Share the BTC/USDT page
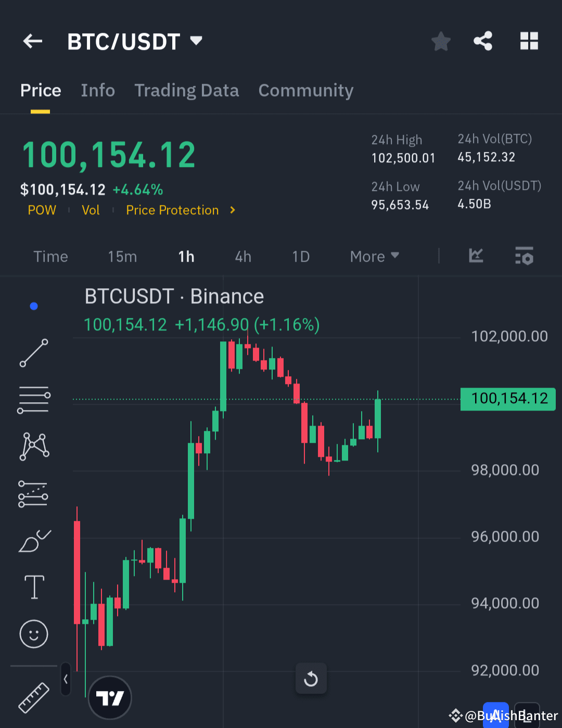This screenshot has height=728, width=562. click(482, 41)
